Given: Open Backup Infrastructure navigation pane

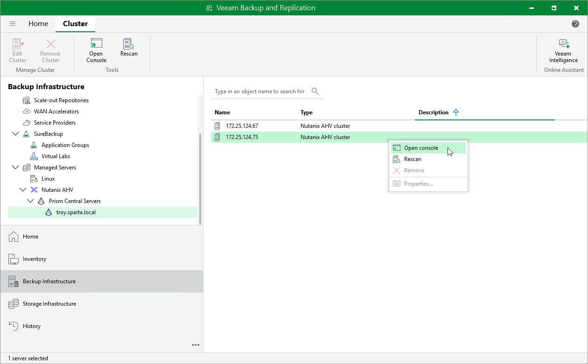Looking at the screenshot, I should [102, 281].
